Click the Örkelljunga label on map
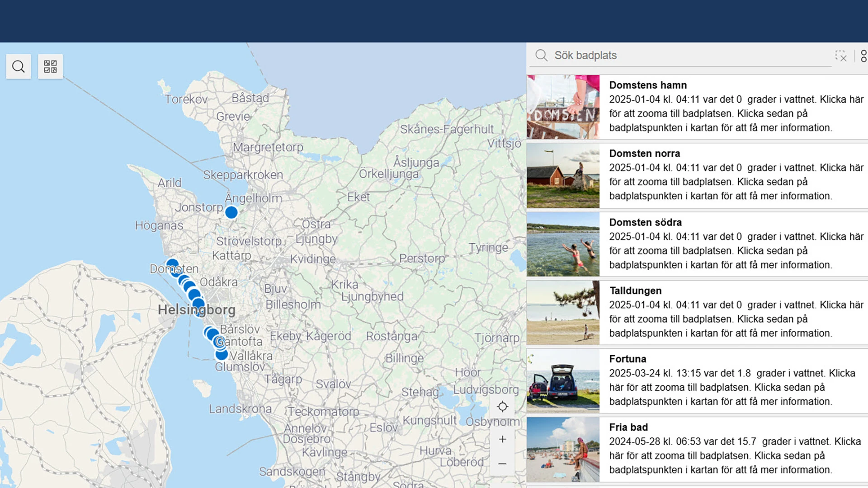This screenshot has height=488, width=868. tap(389, 174)
